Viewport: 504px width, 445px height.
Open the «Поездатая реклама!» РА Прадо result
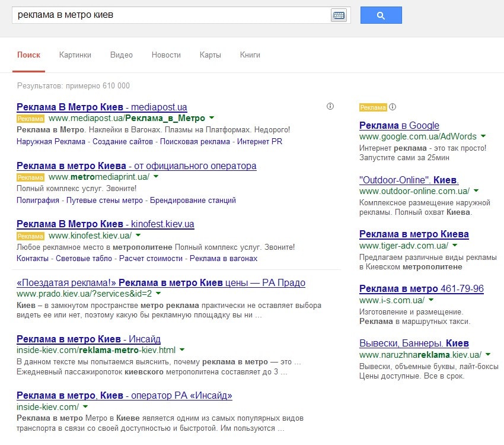pyautogui.click(x=161, y=282)
